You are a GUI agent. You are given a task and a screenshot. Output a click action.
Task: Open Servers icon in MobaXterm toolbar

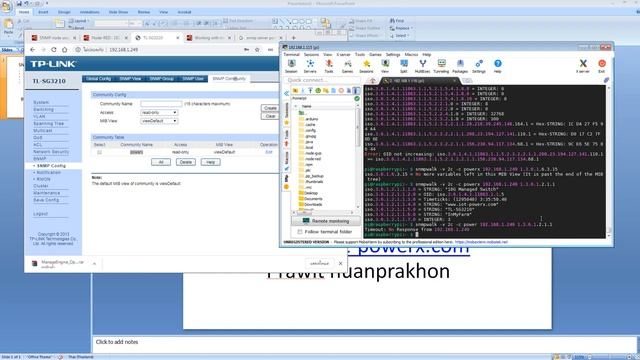[310, 66]
